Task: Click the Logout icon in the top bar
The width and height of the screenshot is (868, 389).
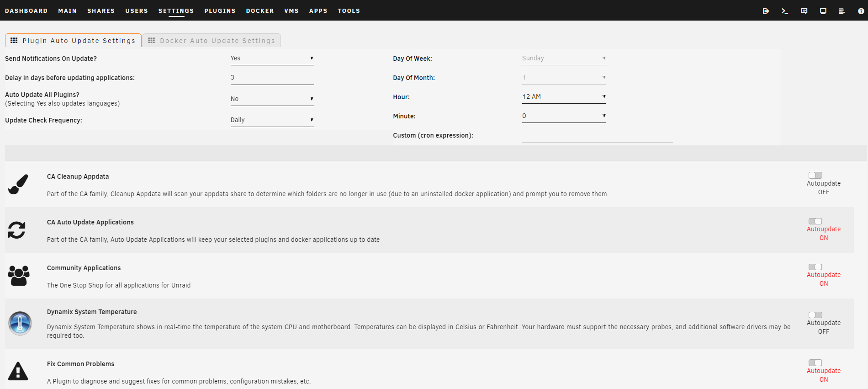Action: (x=766, y=11)
